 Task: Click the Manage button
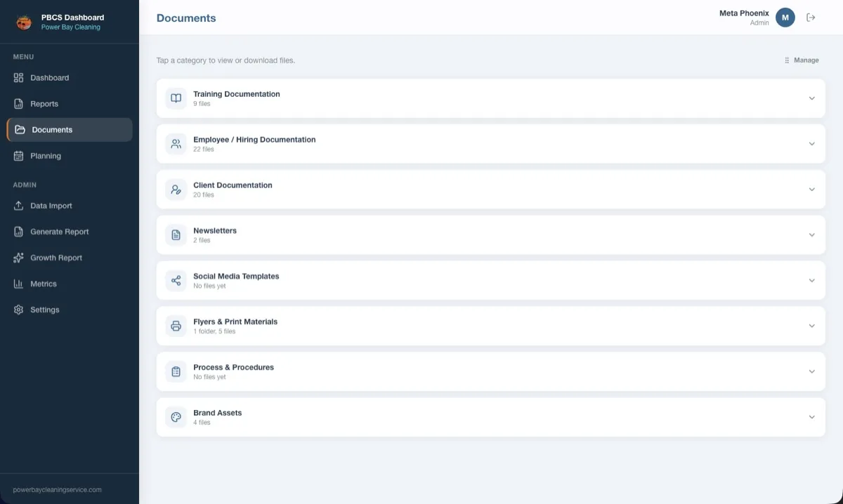802,60
